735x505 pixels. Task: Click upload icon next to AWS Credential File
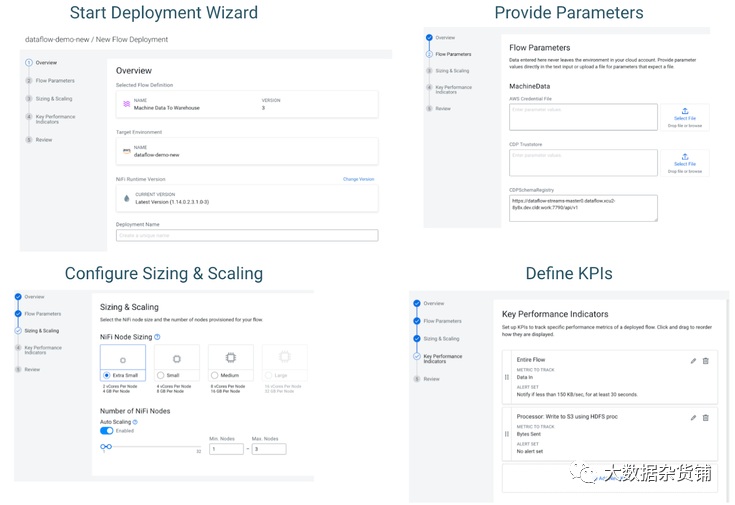685,111
